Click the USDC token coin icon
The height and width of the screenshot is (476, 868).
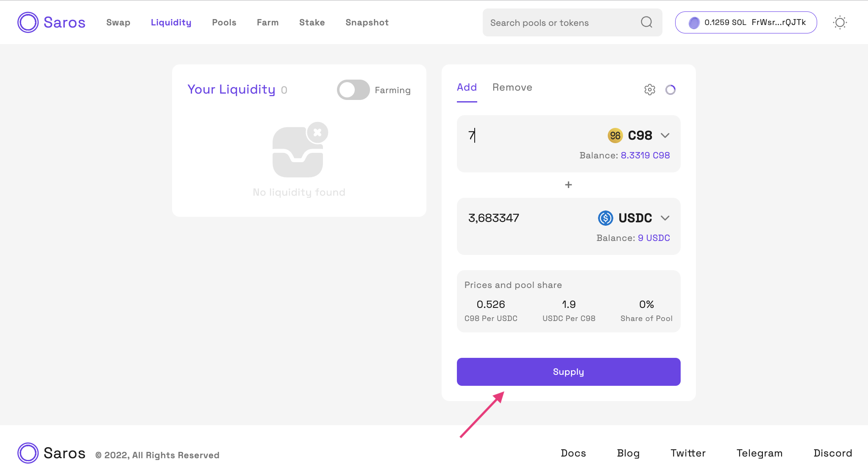click(x=605, y=218)
